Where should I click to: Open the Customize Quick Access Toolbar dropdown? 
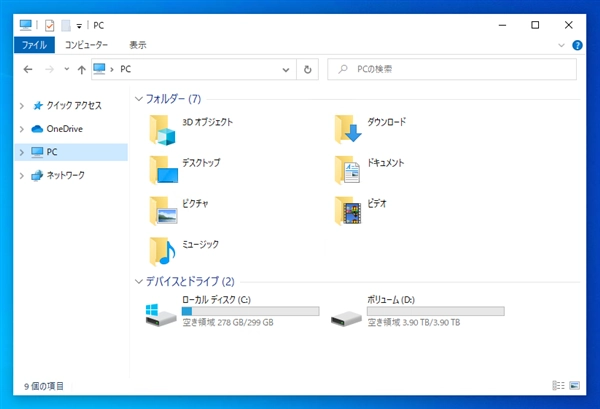tap(79, 26)
